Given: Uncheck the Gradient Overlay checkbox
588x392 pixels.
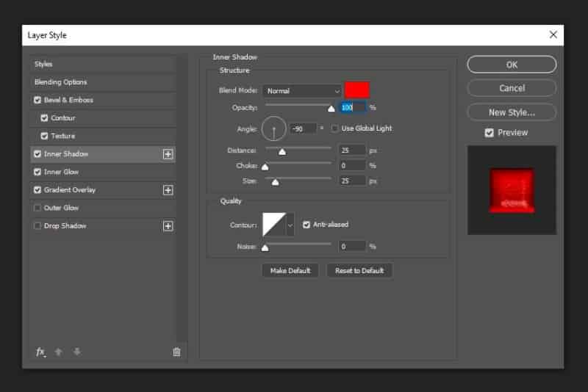Looking at the screenshot, I should [37, 190].
